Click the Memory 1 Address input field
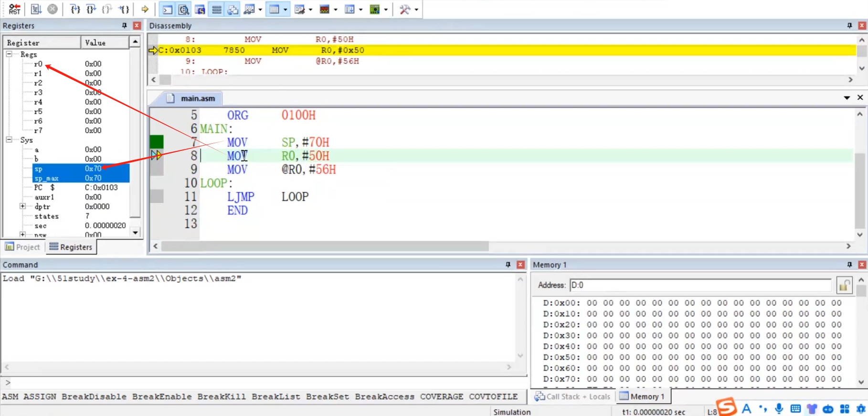 [x=700, y=285]
